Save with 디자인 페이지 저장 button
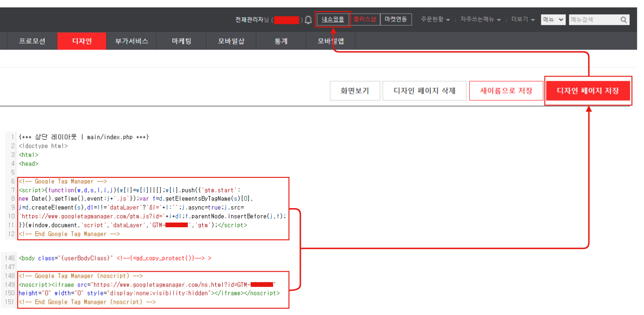 click(588, 91)
